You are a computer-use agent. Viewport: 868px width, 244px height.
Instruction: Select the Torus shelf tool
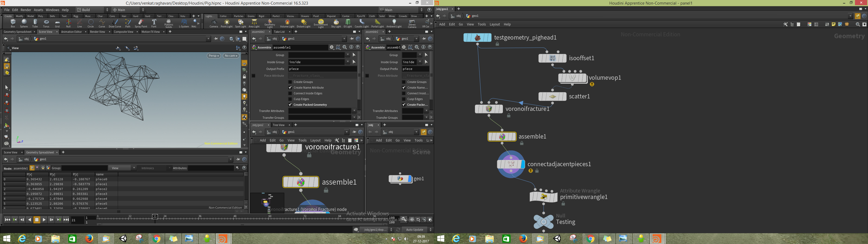click(46, 23)
